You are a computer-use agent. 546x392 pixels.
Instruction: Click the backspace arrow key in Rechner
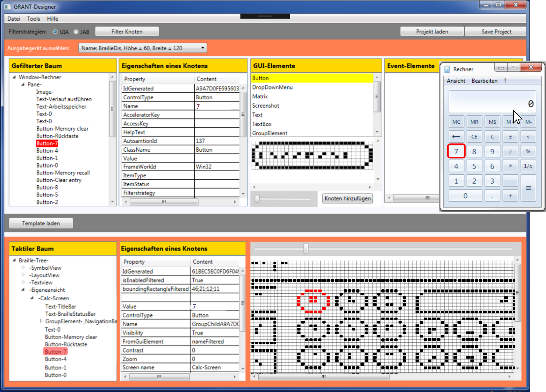pos(456,137)
